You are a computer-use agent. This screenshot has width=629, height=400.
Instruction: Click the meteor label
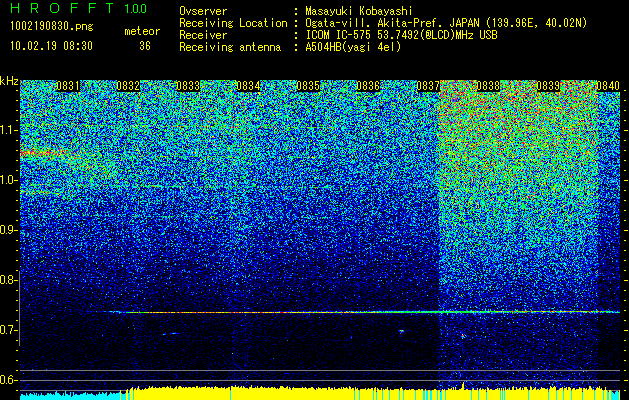pos(142,31)
